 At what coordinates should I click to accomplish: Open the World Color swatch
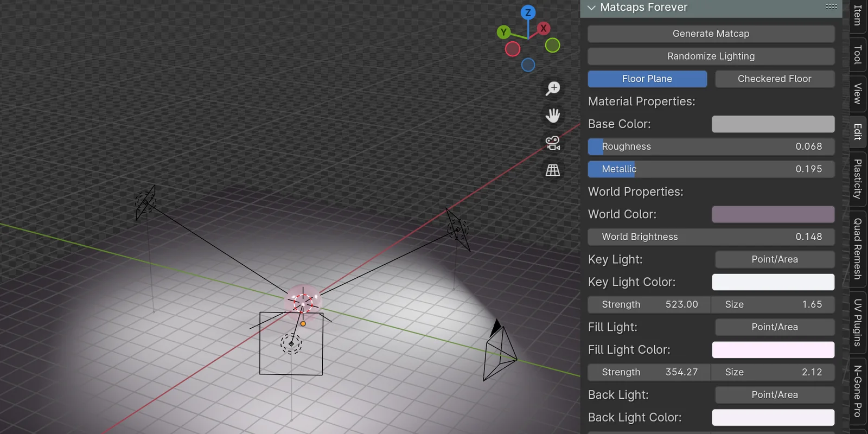tap(773, 214)
